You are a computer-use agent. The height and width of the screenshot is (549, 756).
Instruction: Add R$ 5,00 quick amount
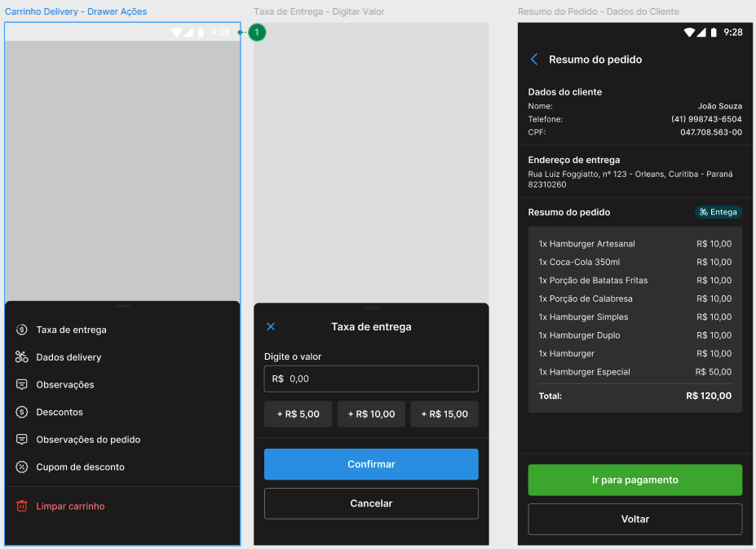click(x=298, y=414)
